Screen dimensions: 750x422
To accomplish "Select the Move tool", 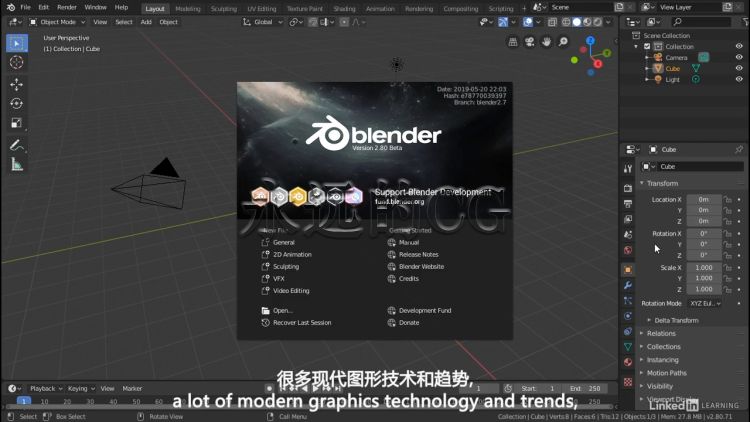I will [x=17, y=85].
